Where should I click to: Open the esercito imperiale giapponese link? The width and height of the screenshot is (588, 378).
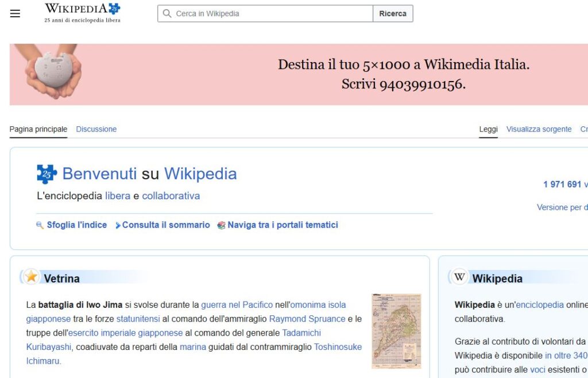(125, 333)
